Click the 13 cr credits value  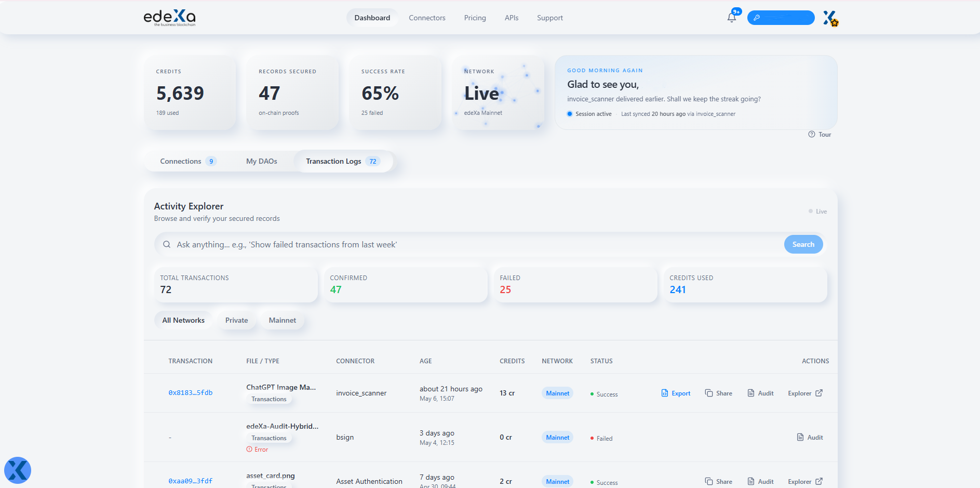(507, 393)
